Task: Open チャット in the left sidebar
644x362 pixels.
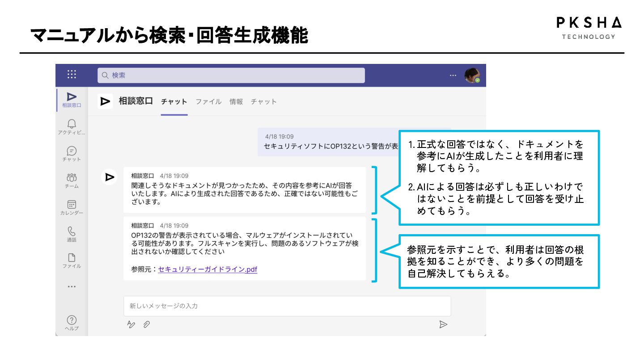Action: tap(72, 154)
